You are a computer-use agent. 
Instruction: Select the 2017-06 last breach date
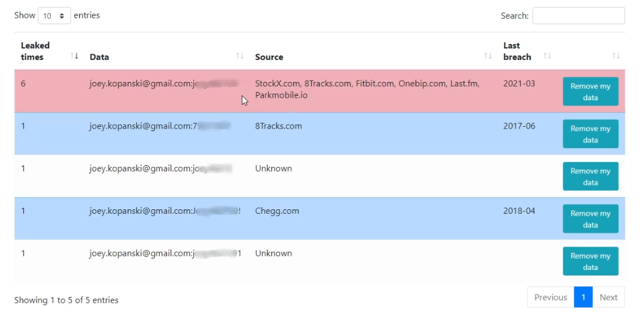519,126
